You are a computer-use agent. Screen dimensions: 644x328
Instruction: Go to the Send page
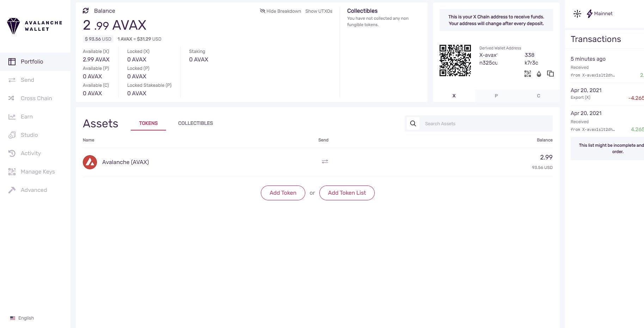click(35, 80)
